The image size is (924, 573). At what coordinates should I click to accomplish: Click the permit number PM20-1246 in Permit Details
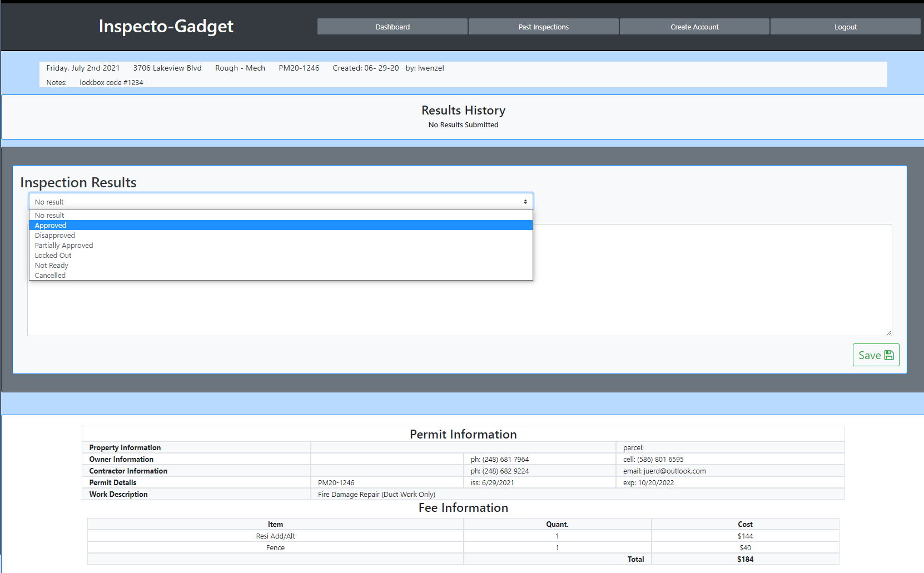pos(336,482)
